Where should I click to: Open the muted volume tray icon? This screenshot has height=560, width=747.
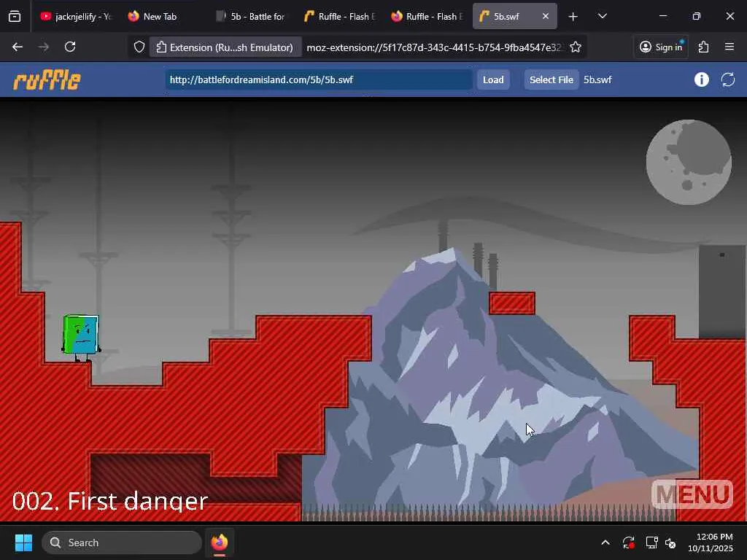click(x=671, y=542)
